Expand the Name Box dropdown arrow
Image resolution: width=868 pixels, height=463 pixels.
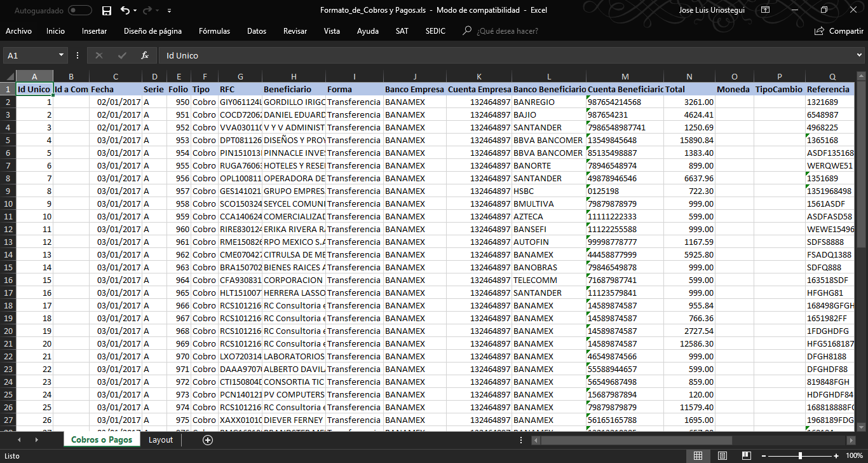coord(61,55)
